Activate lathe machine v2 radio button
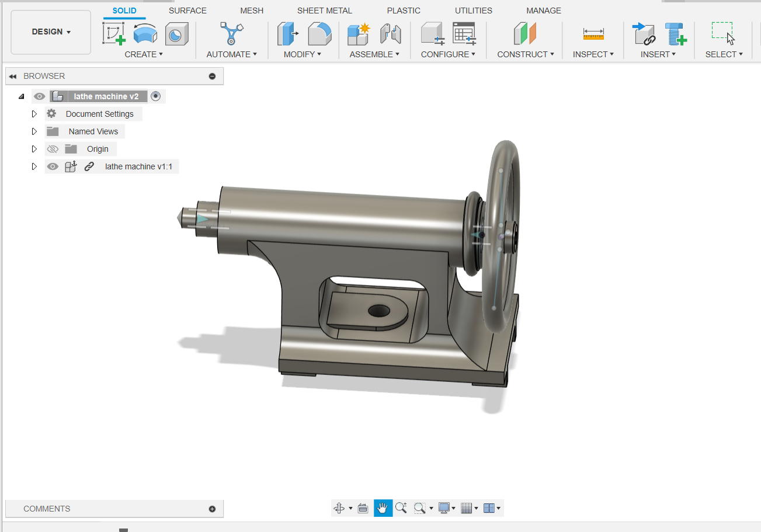761x532 pixels. pos(155,96)
